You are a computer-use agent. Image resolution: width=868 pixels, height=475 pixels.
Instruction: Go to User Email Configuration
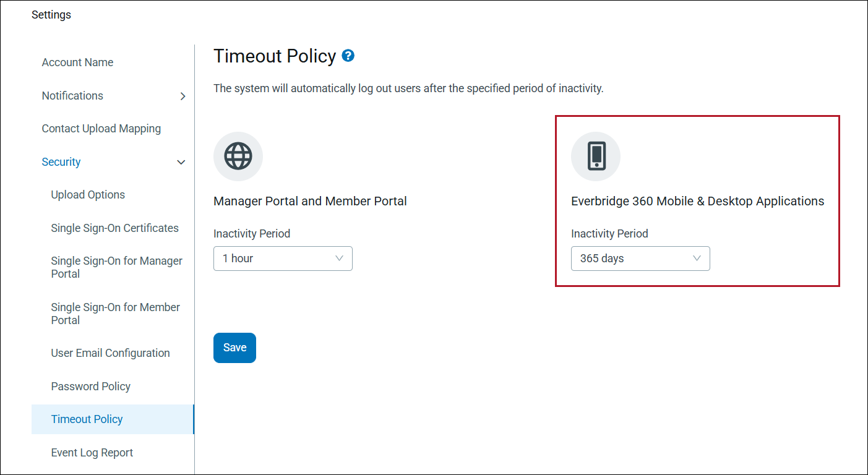pyautogui.click(x=110, y=353)
